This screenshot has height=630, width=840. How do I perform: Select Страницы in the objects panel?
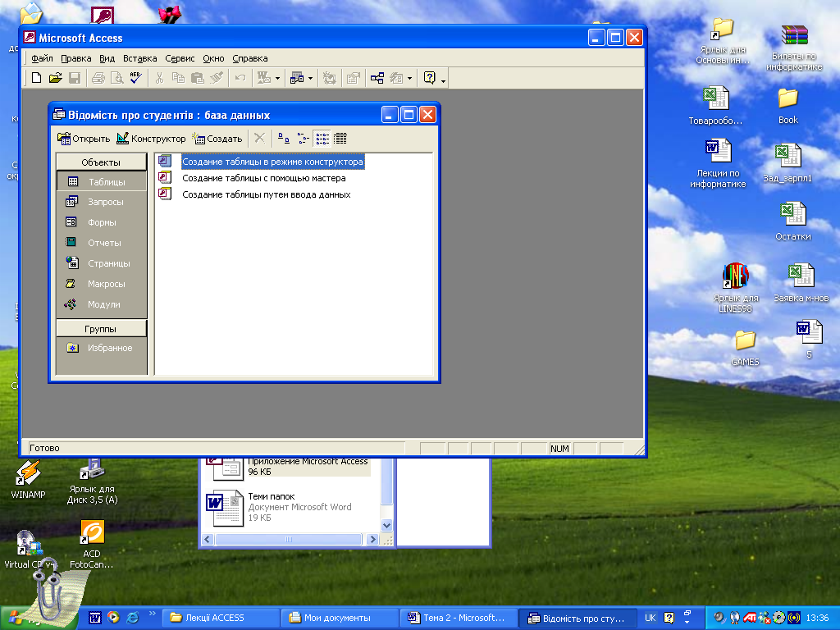click(101, 263)
